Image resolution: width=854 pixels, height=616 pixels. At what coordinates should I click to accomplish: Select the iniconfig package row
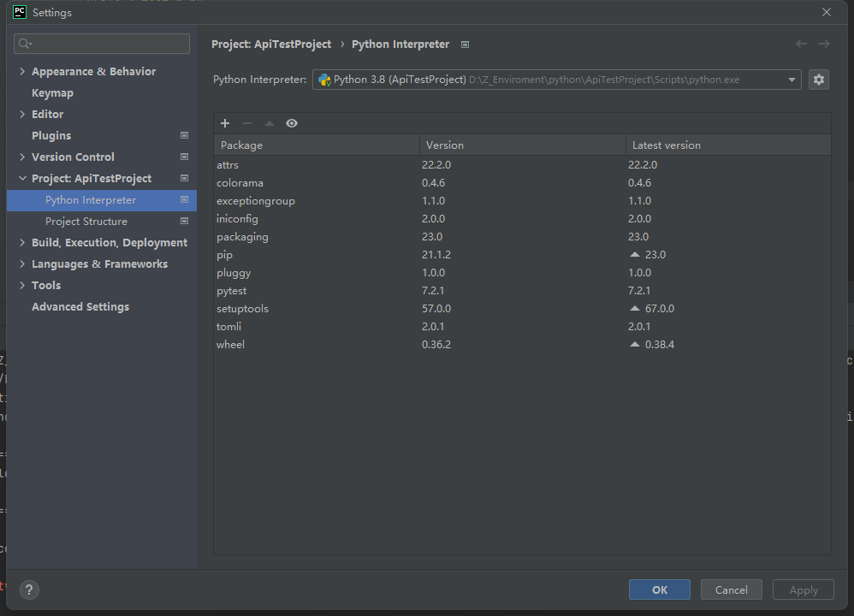coord(522,218)
